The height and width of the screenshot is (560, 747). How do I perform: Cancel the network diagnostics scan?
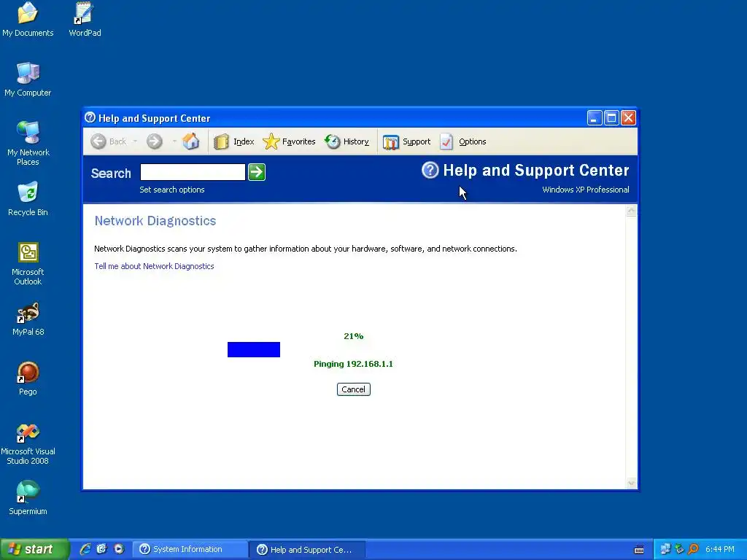tap(354, 389)
